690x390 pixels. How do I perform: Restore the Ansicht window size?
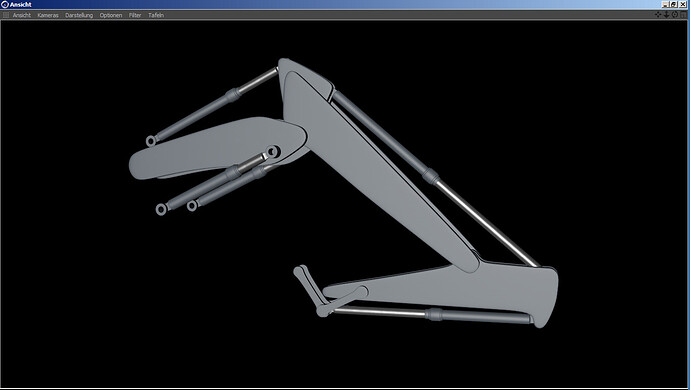click(x=674, y=4)
